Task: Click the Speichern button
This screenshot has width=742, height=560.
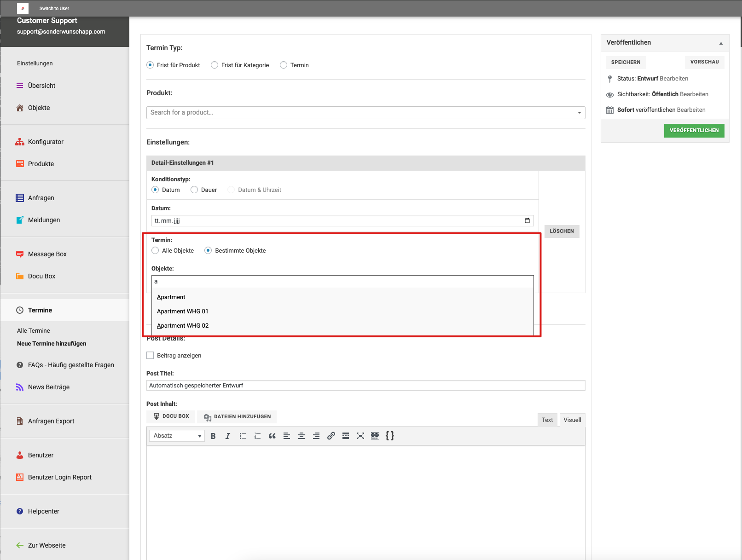Action: point(626,62)
